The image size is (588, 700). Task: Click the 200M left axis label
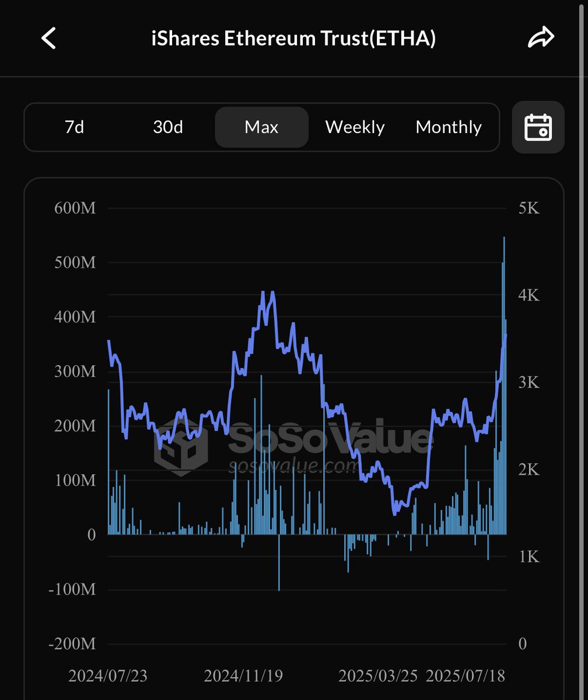pyautogui.click(x=75, y=426)
